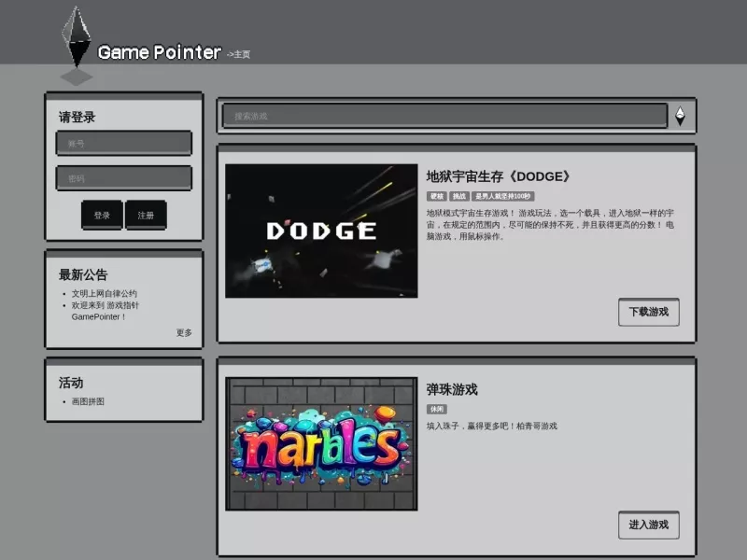The width and height of the screenshot is (747, 560).
Task: Click the 登录 login button
Action: 102,216
